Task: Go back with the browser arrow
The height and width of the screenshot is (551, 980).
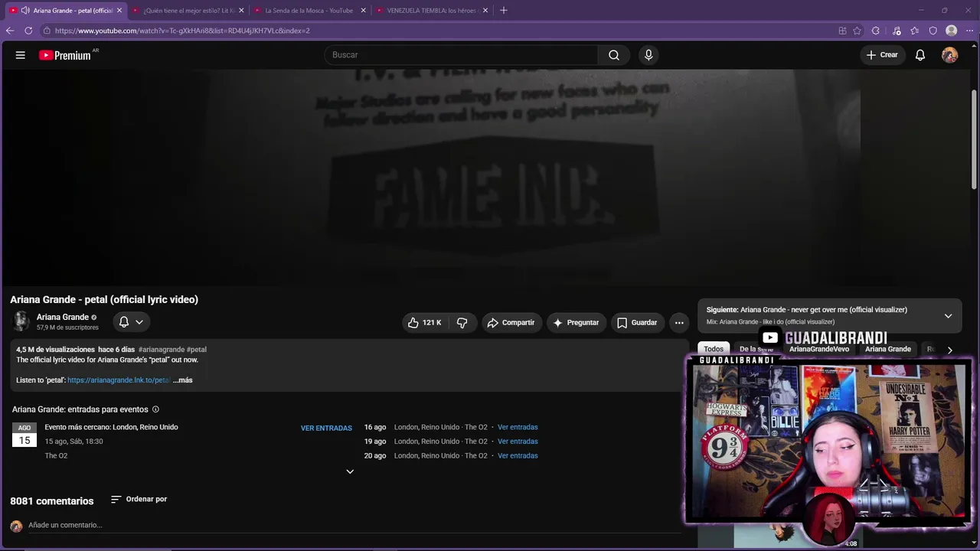Action: coord(10,31)
